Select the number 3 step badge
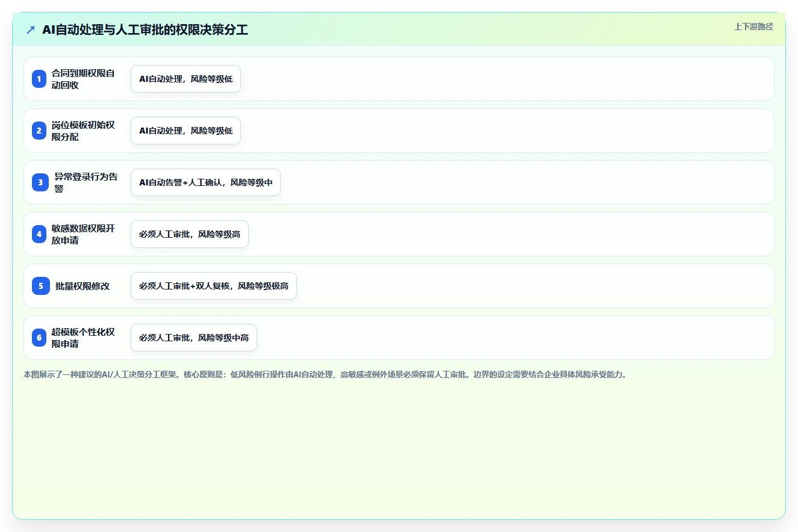The height and width of the screenshot is (532, 798). (40, 182)
